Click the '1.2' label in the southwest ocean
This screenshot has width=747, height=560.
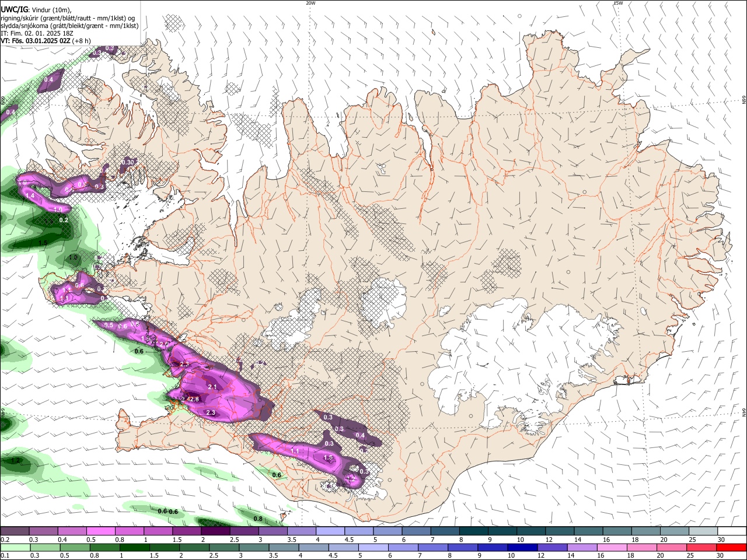click(16, 460)
